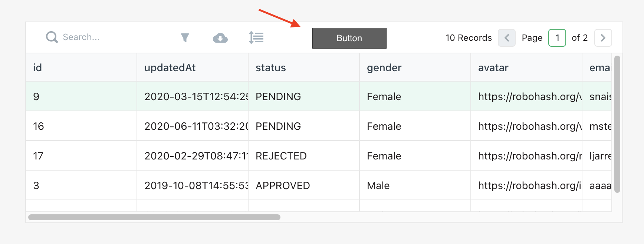Select the row with id 16
Viewport: 644px width, 244px height.
[x=81, y=126]
